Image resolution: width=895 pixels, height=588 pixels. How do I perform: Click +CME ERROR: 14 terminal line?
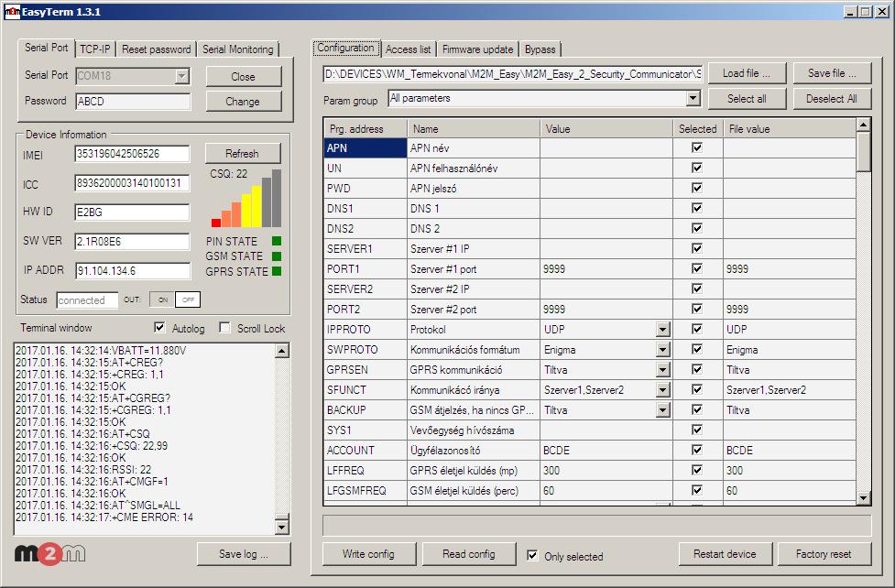pyautogui.click(x=104, y=517)
